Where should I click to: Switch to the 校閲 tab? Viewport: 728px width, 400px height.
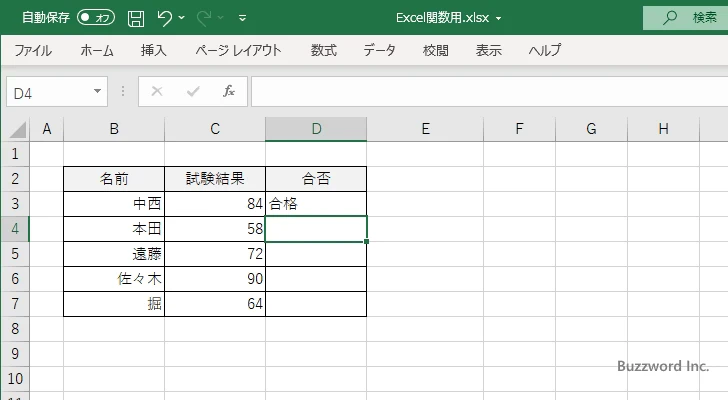[x=436, y=50]
